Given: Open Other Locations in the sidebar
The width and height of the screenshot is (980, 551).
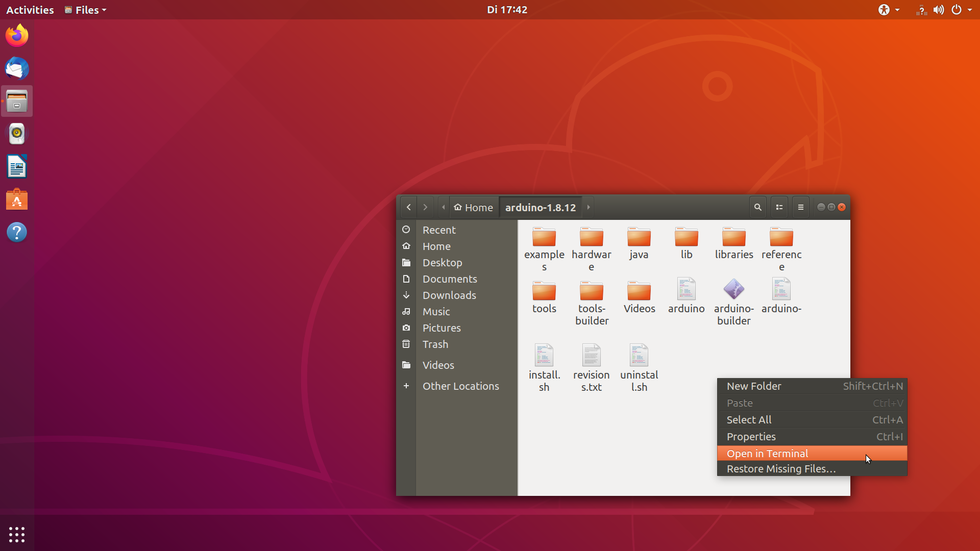Looking at the screenshot, I should (457, 386).
